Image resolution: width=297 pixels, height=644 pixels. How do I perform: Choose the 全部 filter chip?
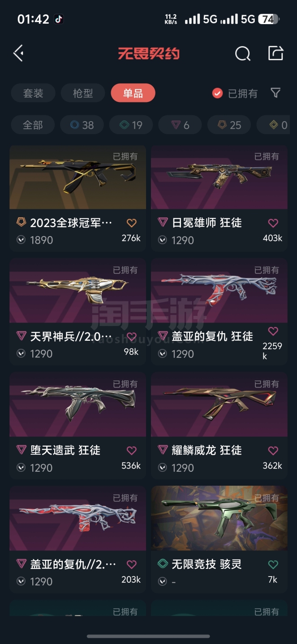click(33, 125)
